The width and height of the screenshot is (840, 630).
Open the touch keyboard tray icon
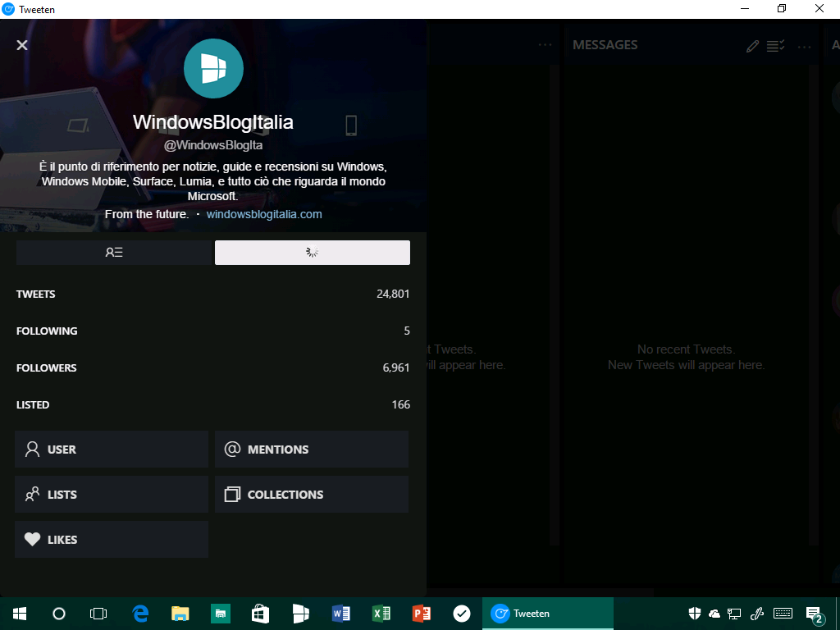[x=783, y=614]
